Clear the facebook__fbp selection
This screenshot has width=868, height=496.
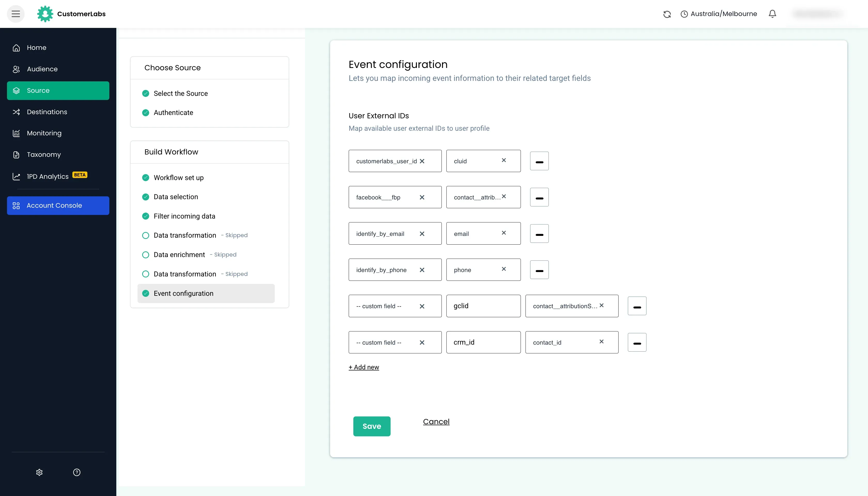pos(422,197)
